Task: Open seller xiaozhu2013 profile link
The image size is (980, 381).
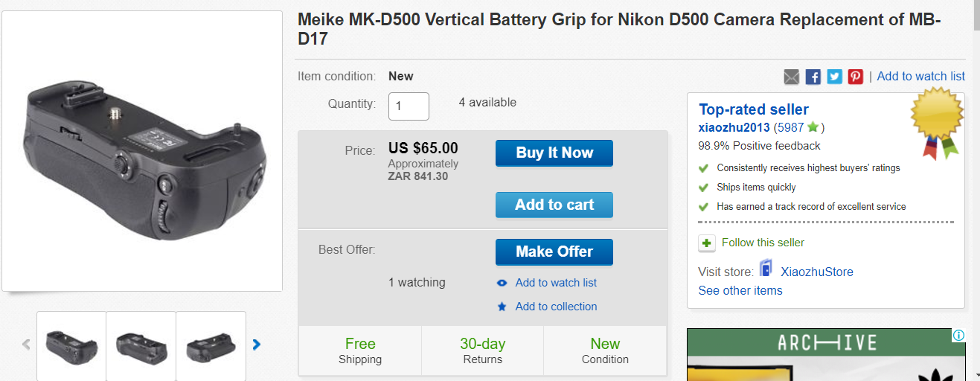Action: (x=734, y=127)
